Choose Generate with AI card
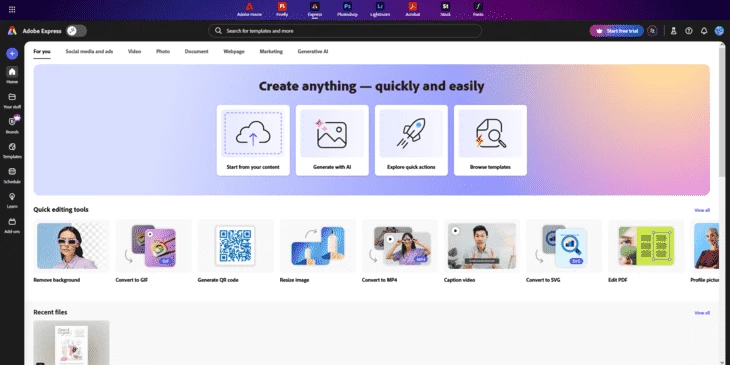730x365 pixels. 332,140
